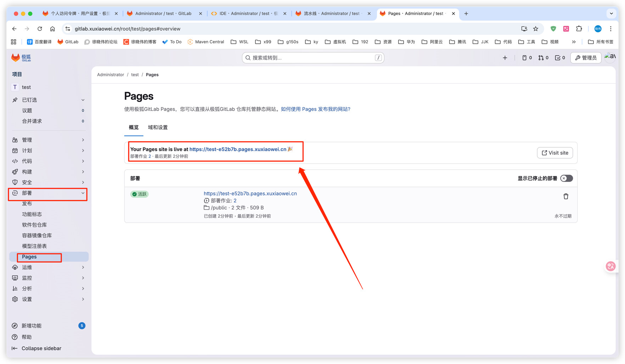Switch to the 域和设置 tab
The width and height of the screenshot is (625, 364).
[x=158, y=127]
